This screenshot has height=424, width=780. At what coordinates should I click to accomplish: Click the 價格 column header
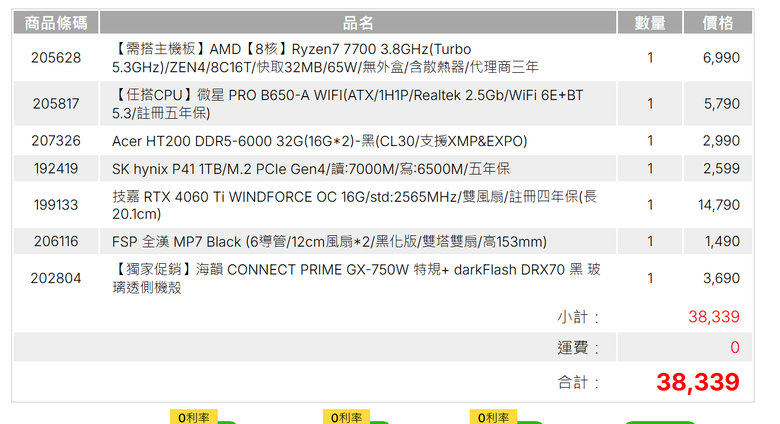(x=717, y=23)
